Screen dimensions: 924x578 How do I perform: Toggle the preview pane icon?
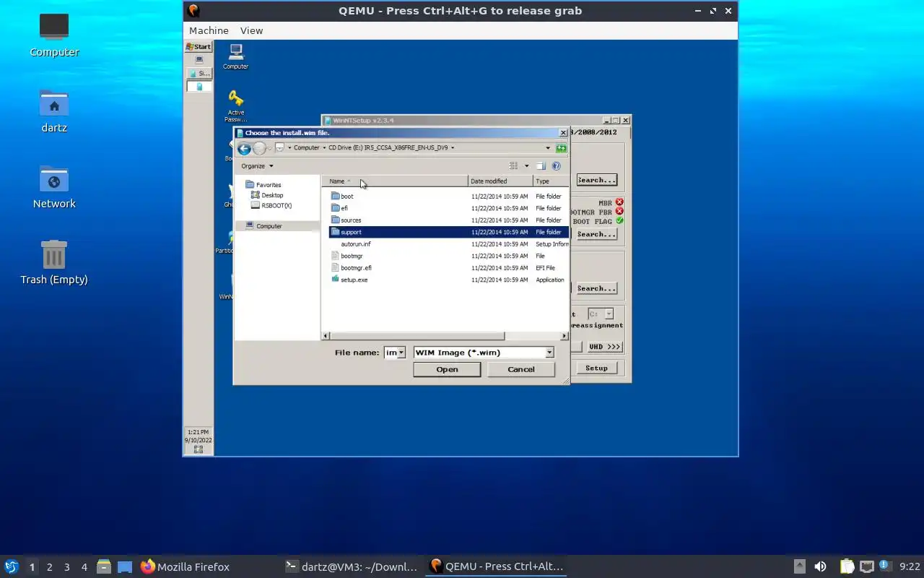[x=541, y=166]
